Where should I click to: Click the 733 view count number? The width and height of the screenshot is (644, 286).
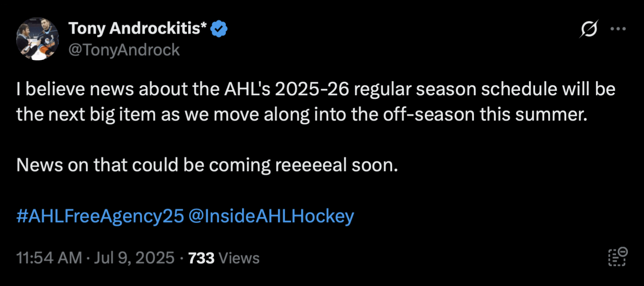coord(201,258)
